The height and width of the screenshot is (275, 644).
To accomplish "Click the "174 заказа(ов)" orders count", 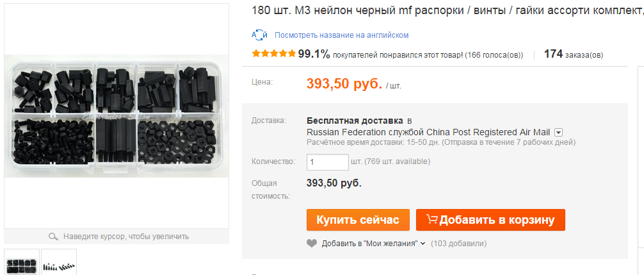I will click(x=574, y=54).
